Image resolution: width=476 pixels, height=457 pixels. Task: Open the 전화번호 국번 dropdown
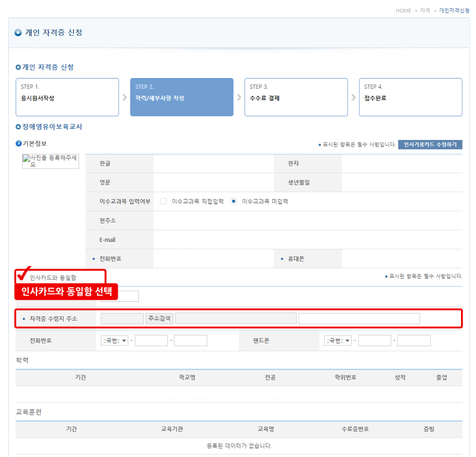click(114, 341)
